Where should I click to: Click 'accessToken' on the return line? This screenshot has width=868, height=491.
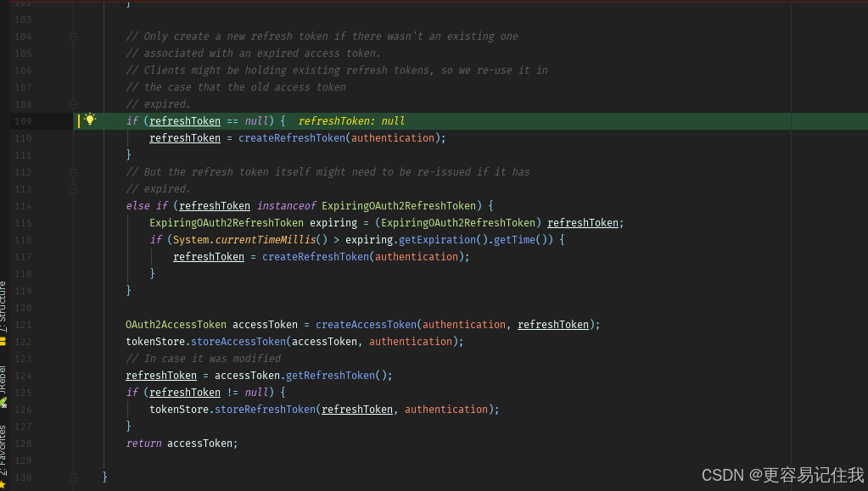coord(200,444)
